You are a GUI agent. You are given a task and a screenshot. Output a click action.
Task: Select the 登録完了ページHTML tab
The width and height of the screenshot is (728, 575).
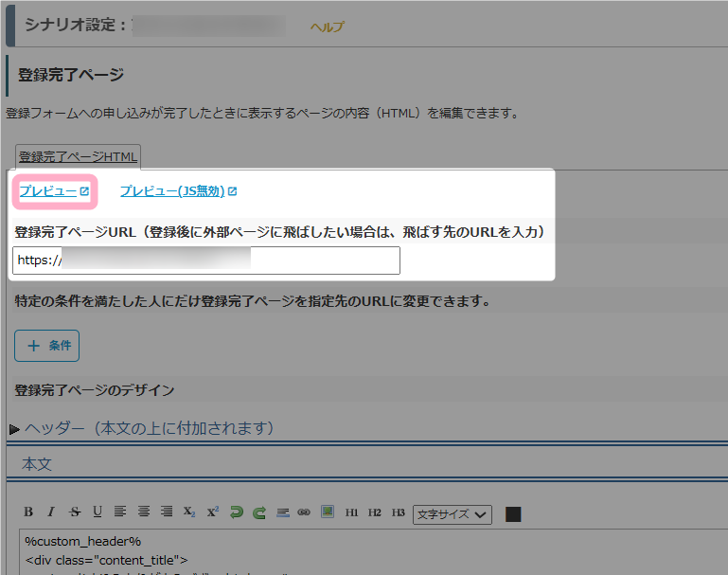click(x=78, y=157)
